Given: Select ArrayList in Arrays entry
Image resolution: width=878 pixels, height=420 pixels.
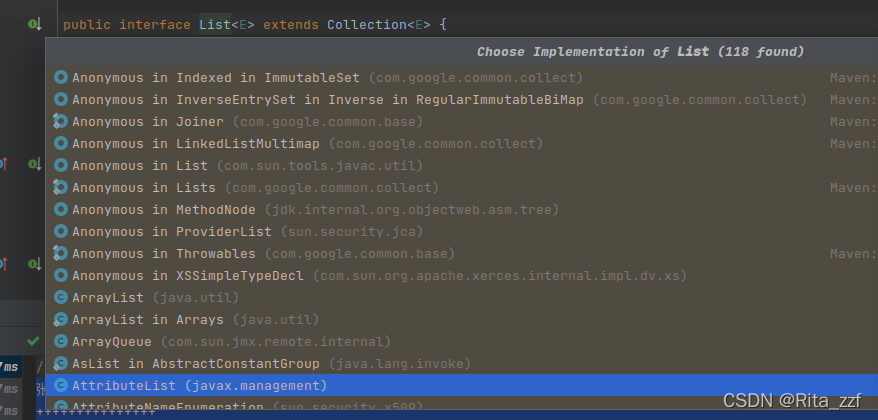Looking at the screenshot, I should 461,320.
